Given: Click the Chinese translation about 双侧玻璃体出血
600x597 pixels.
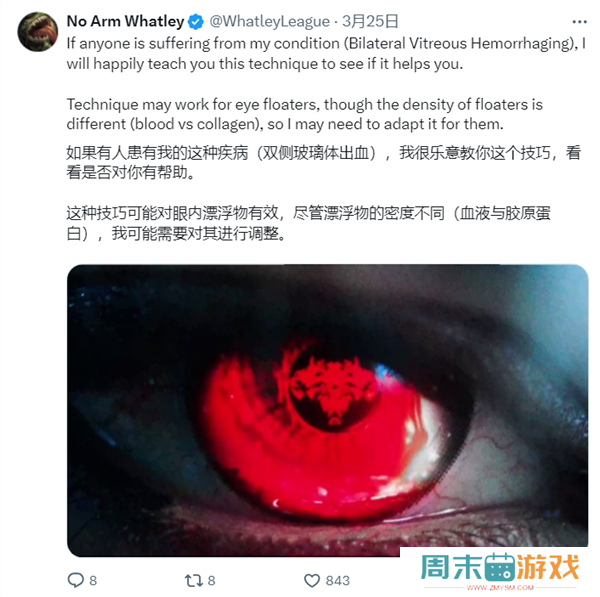Looking at the screenshot, I should [x=324, y=162].
